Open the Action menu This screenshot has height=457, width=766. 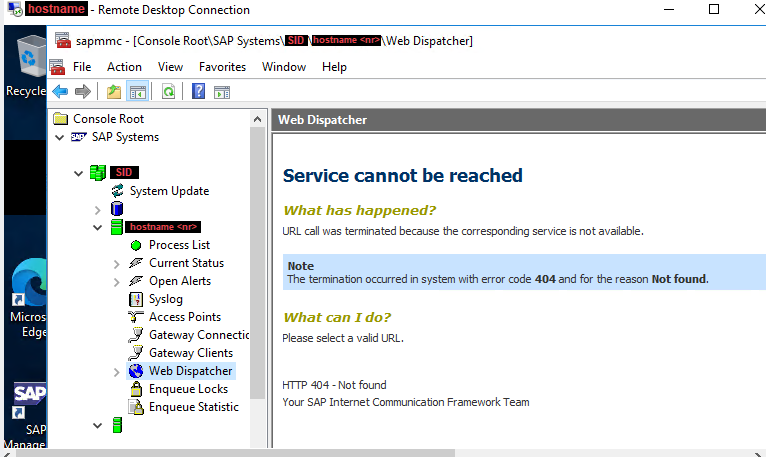(125, 67)
